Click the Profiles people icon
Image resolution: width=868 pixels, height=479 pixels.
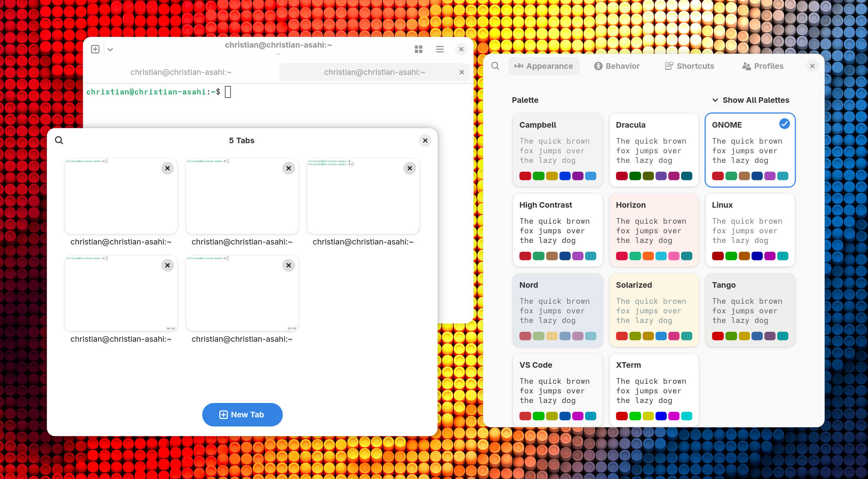747,66
